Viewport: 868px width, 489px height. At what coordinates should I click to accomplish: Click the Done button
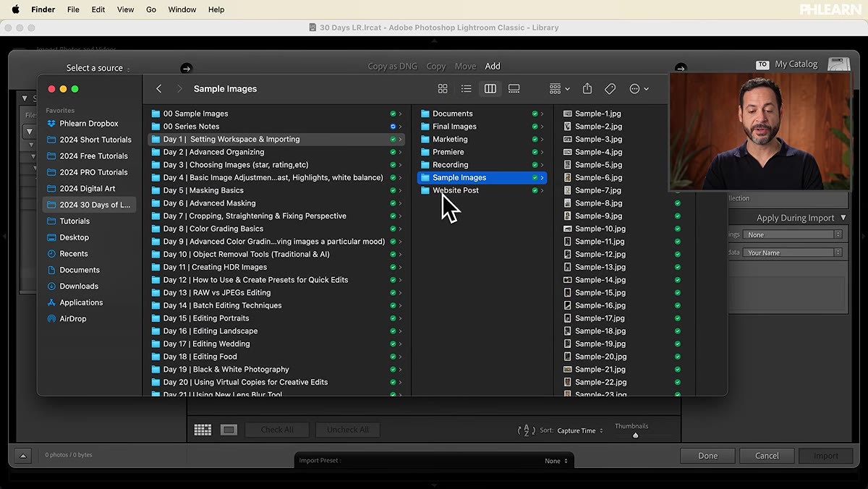707,456
